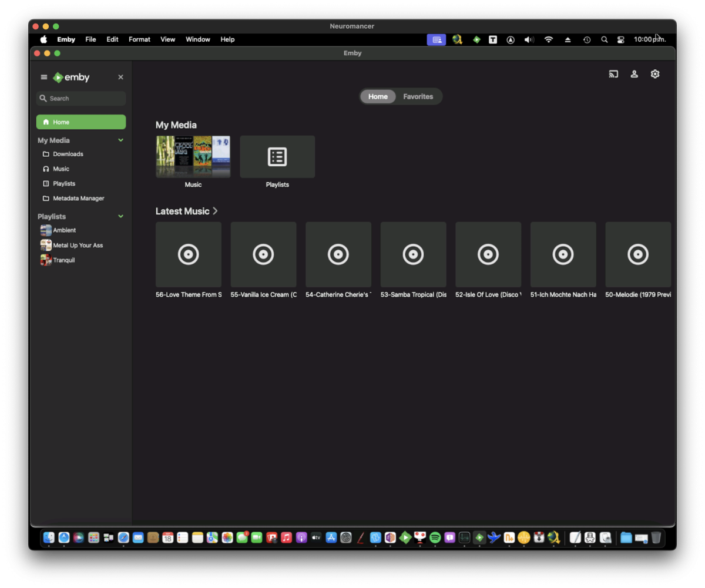Open the Music library thumbnail
Viewport: 705px width, 588px height.
click(x=193, y=157)
